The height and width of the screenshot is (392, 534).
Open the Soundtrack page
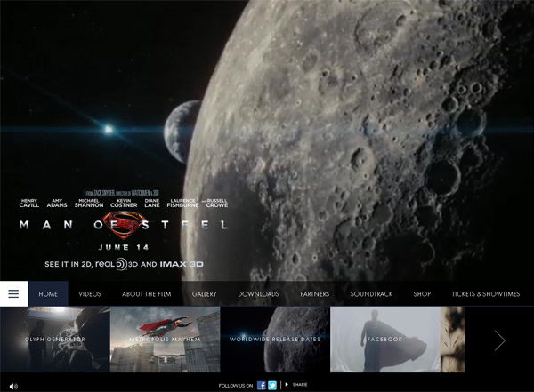tap(371, 294)
